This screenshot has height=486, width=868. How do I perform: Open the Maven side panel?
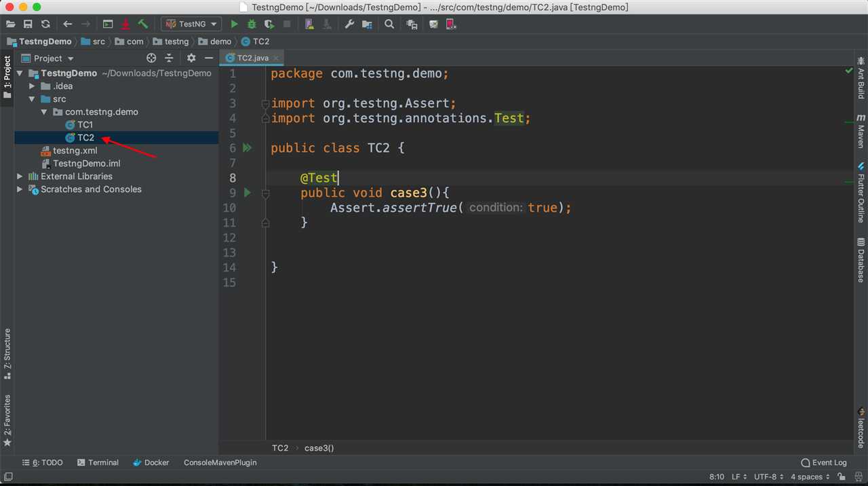pyautogui.click(x=861, y=131)
